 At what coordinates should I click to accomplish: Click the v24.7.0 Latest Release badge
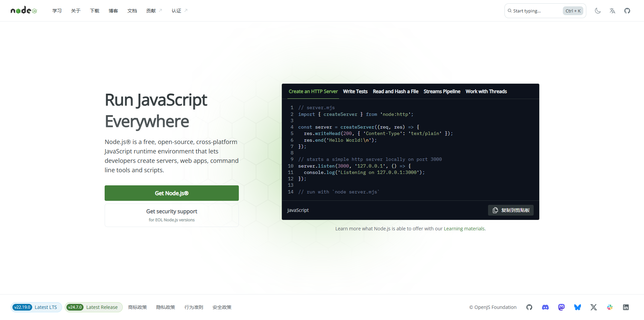point(94,307)
